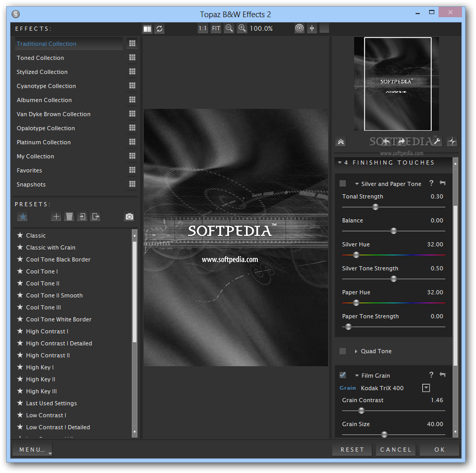Set zoom to 1:1

tap(203, 29)
